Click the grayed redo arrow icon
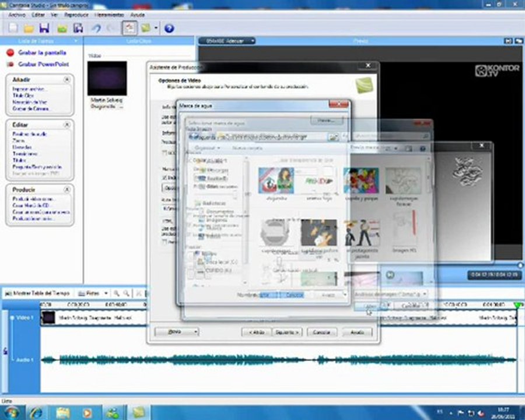The height and width of the screenshot is (420, 525). click(110, 28)
